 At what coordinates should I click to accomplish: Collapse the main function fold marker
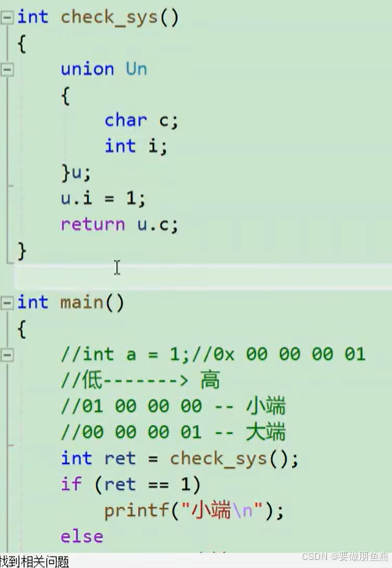click(7, 303)
